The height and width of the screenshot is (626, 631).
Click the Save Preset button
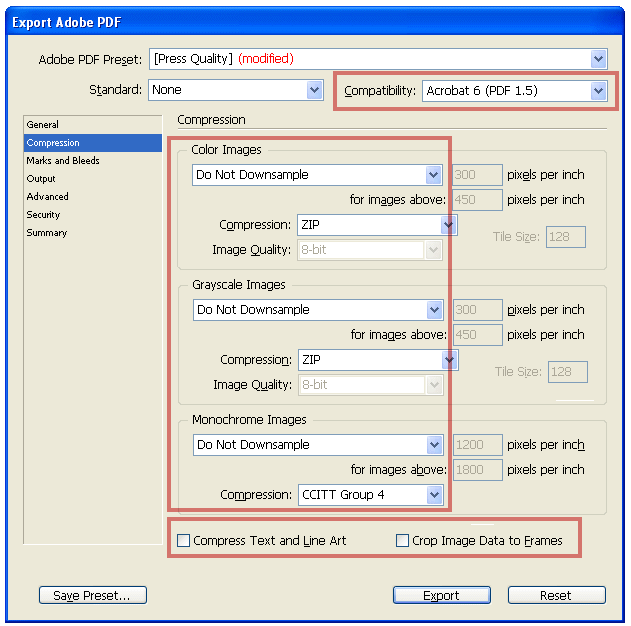pyautogui.click(x=93, y=596)
